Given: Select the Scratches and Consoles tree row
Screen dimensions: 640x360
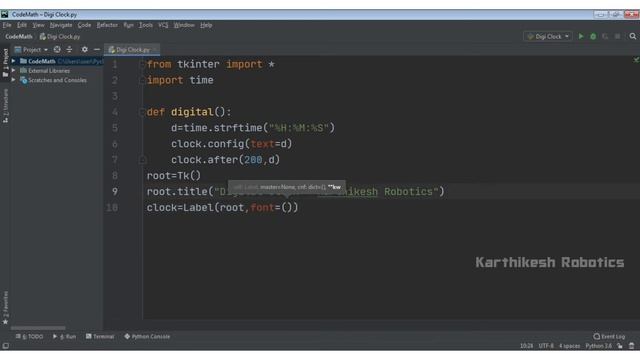Looking at the screenshot, I should coord(57,80).
